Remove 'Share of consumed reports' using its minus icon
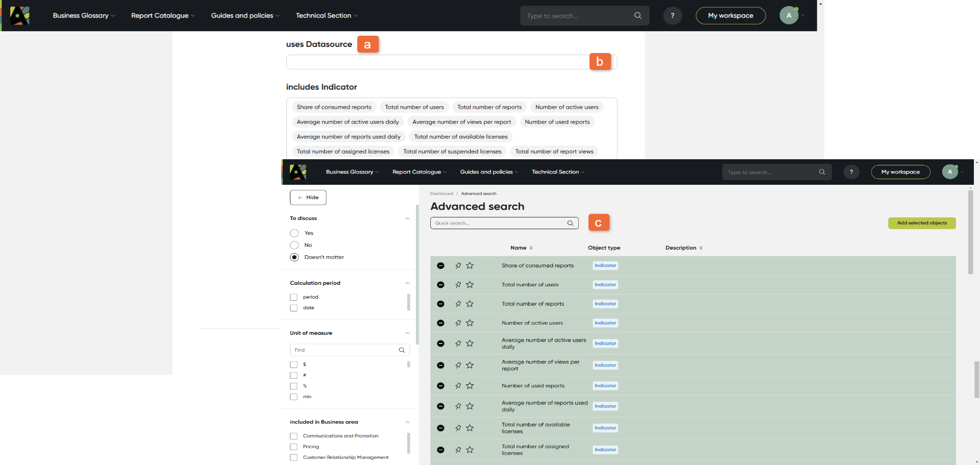The height and width of the screenshot is (465, 980). [x=440, y=265]
